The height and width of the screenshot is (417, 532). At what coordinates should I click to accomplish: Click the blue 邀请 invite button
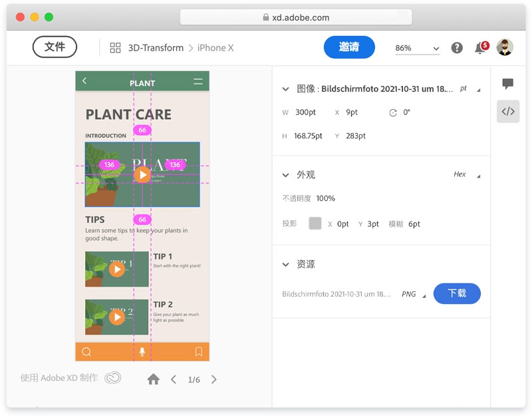[x=349, y=47]
